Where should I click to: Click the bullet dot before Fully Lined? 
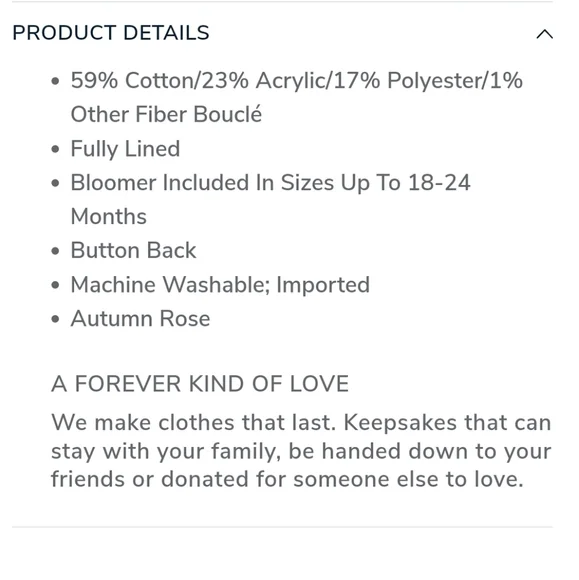pyautogui.click(x=55, y=149)
